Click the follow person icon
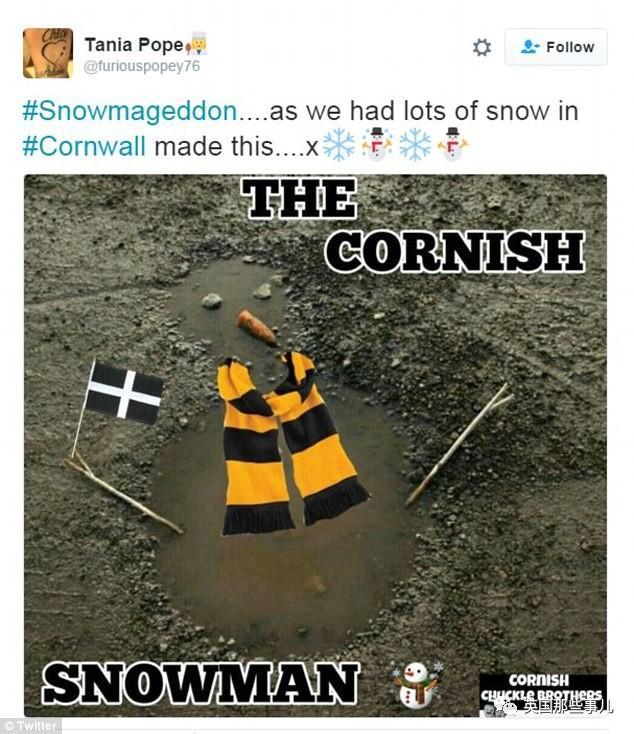The height and width of the screenshot is (734, 634). coord(530,47)
